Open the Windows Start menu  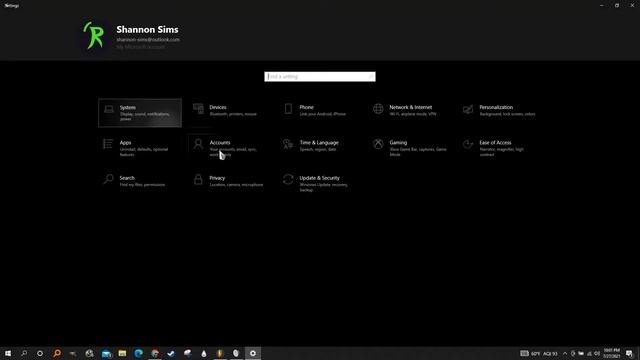(x=8, y=353)
